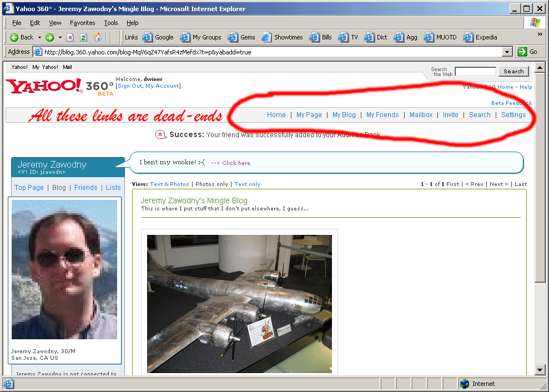Image resolution: width=549 pixels, height=392 pixels.
Task: Expand the Back history dropdown arrow
Action: (39, 37)
